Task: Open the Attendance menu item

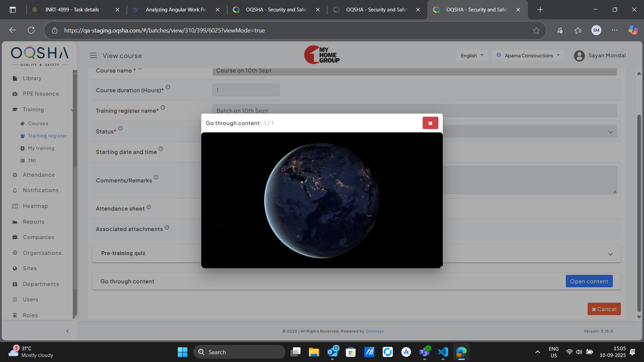Action: pos(39,175)
